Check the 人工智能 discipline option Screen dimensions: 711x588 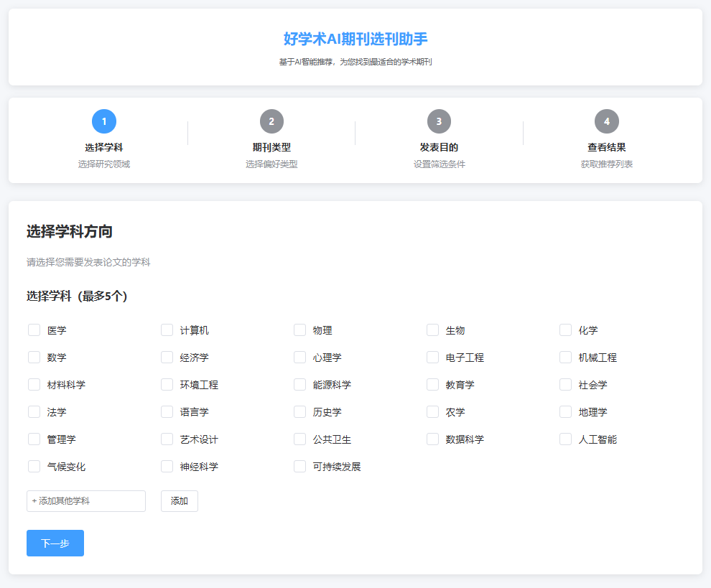point(565,439)
